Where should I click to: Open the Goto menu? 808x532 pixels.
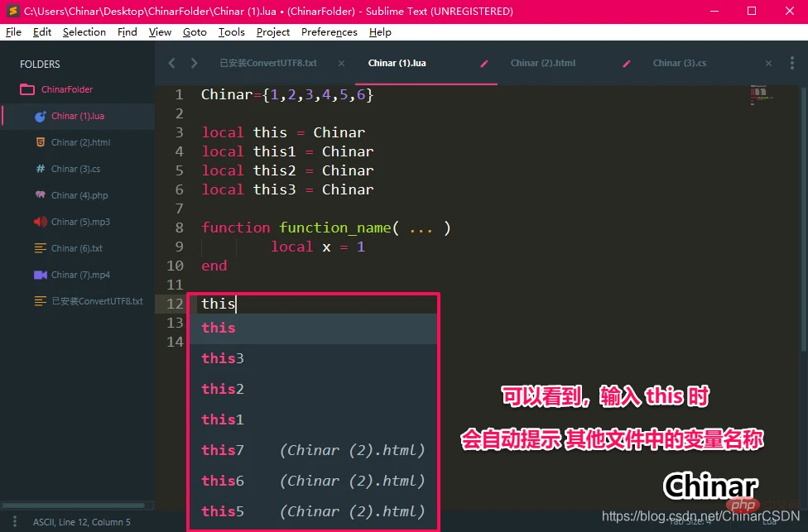195,32
